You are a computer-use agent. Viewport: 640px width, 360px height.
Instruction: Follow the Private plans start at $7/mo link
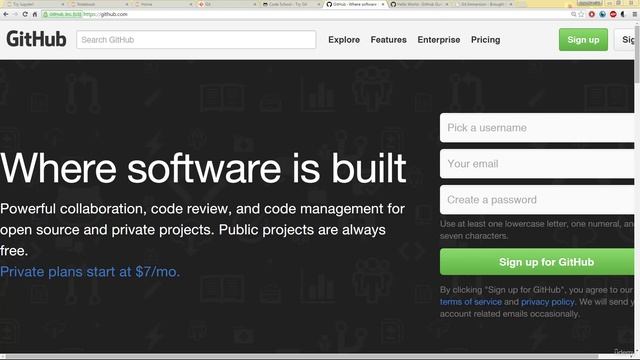90,271
